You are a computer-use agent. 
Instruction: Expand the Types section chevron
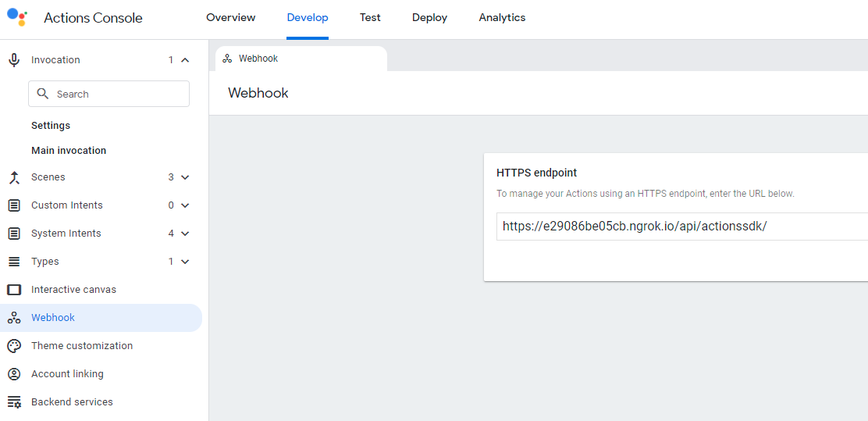(186, 262)
